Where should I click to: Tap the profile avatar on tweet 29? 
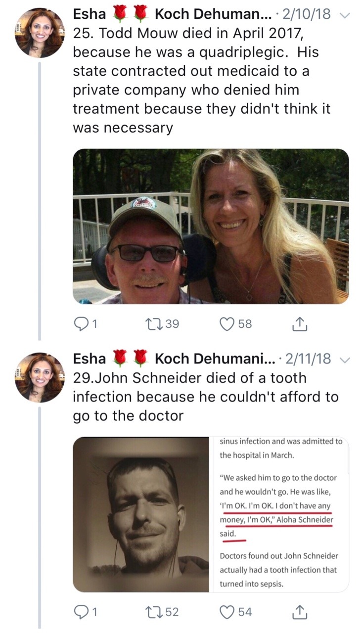point(40,377)
